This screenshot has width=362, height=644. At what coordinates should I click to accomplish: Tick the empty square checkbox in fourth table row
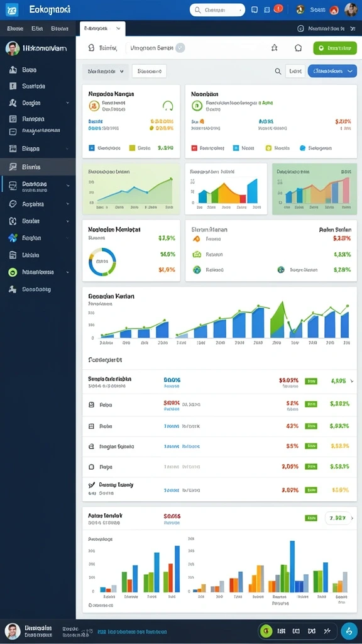pos(92,467)
